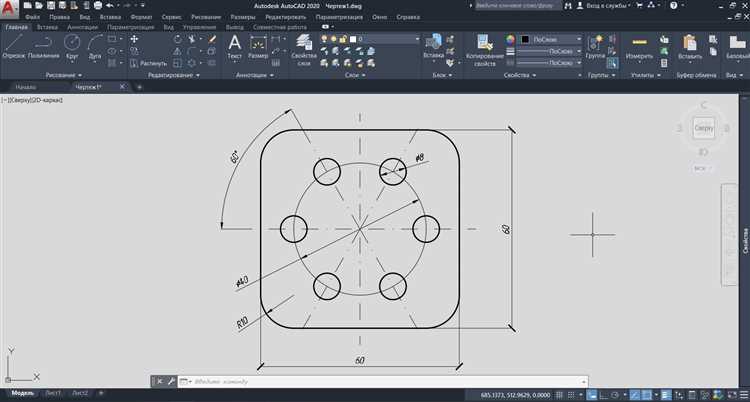Select the Полилиния (Polyline) tool
The height and width of the screenshot is (402, 750).
44,47
